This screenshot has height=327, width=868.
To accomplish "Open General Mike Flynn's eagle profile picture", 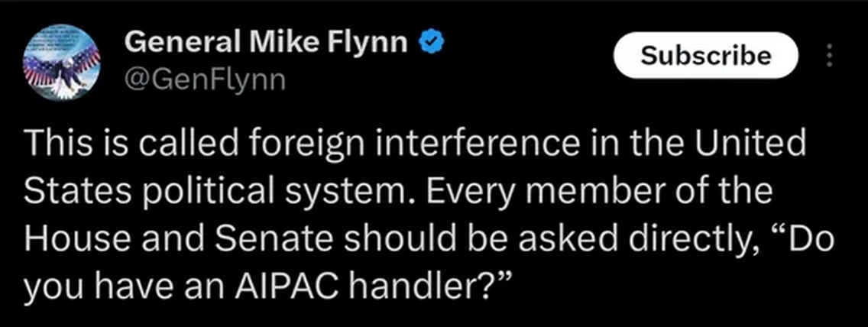I will click(63, 63).
